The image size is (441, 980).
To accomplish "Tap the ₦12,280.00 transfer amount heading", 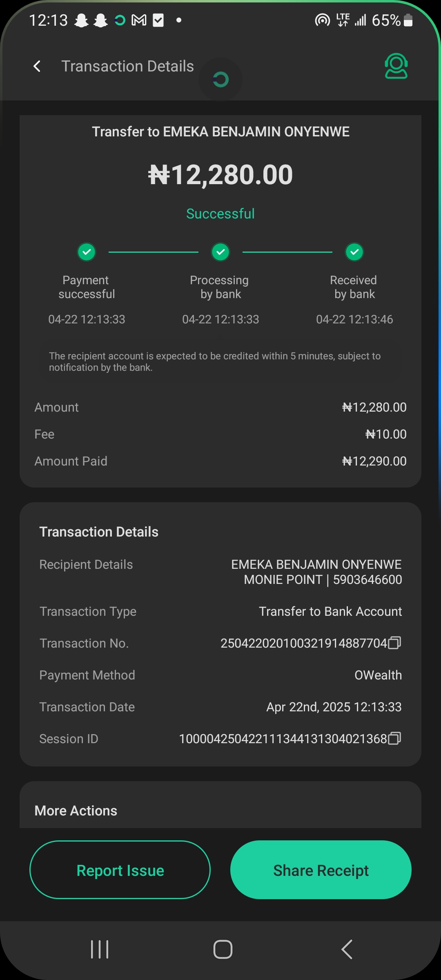I will [220, 175].
